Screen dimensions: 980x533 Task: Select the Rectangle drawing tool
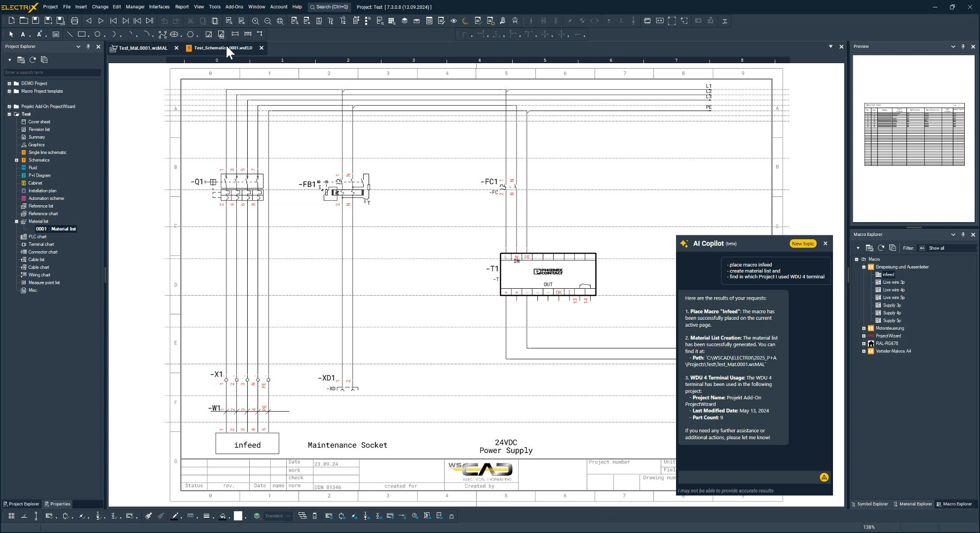(x=81, y=34)
